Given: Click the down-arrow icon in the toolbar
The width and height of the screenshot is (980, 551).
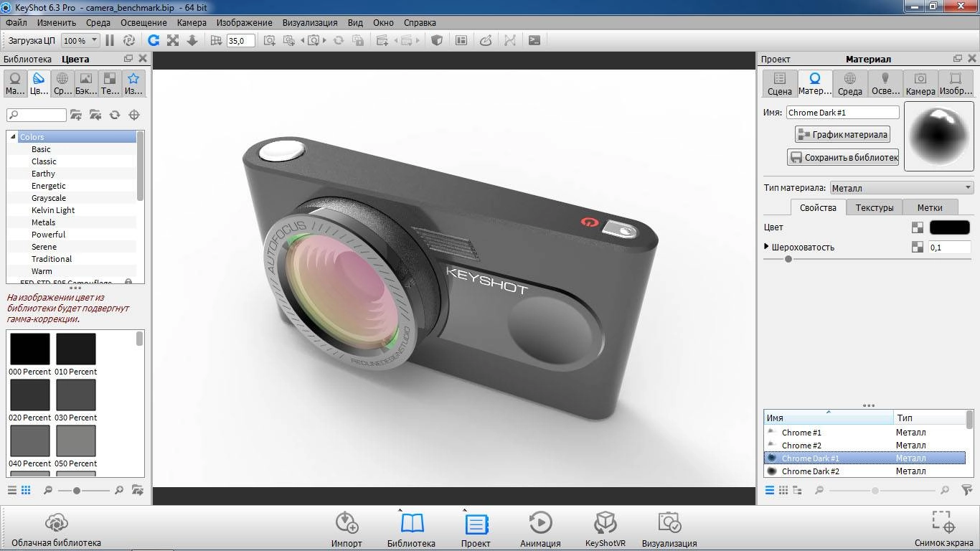Looking at the screenshot, I should pyautogui.click(x=192, y=41).
